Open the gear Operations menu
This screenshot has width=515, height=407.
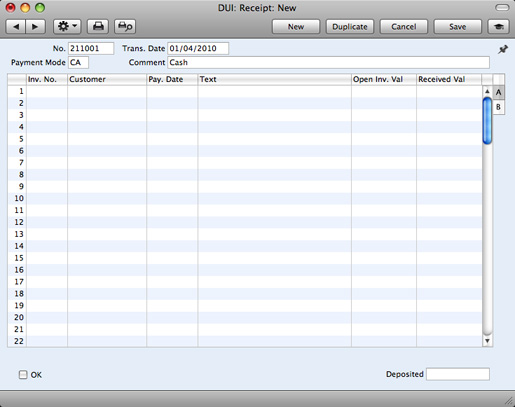click(67, 26)
